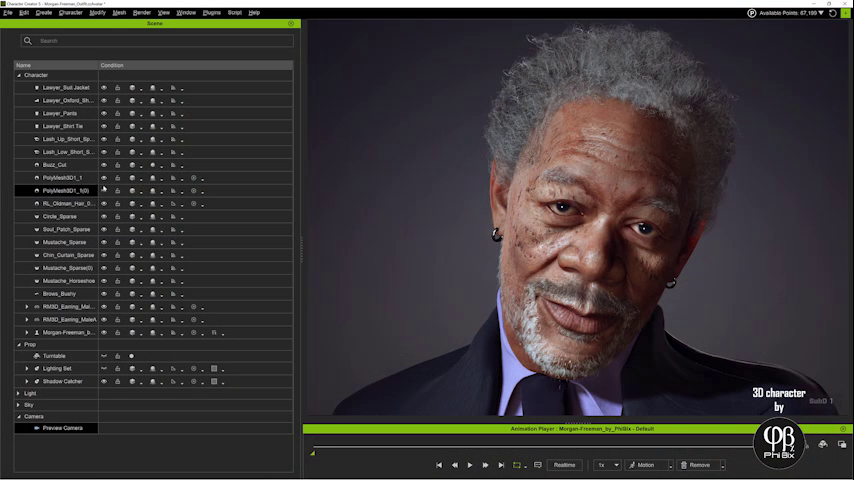The width and height of the screenshot is (854, 480).
Task: Open the Script menu
Action: coord(235,13)
